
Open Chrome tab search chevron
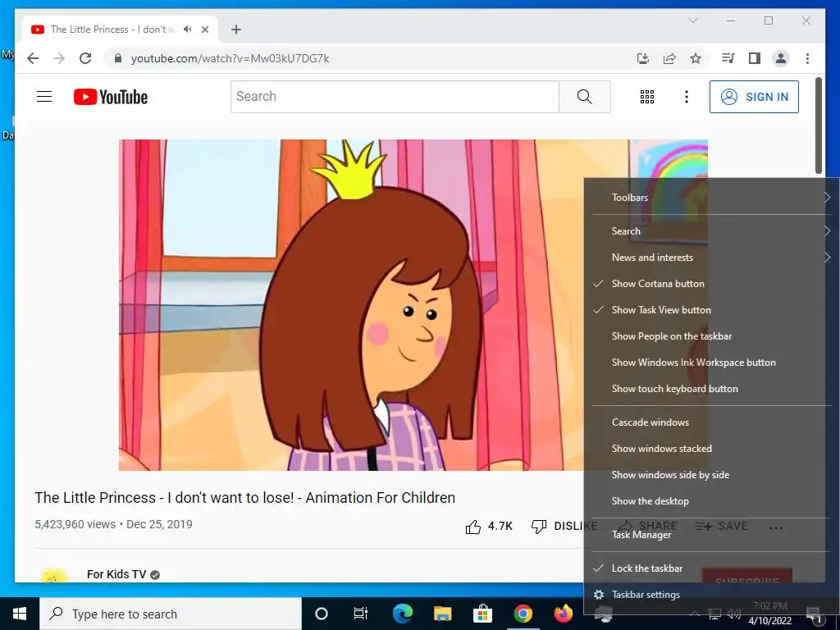pos(692,21)
